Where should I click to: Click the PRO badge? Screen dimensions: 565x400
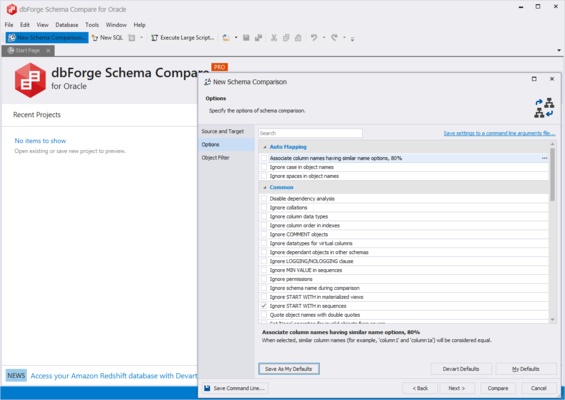coord(219,67)
